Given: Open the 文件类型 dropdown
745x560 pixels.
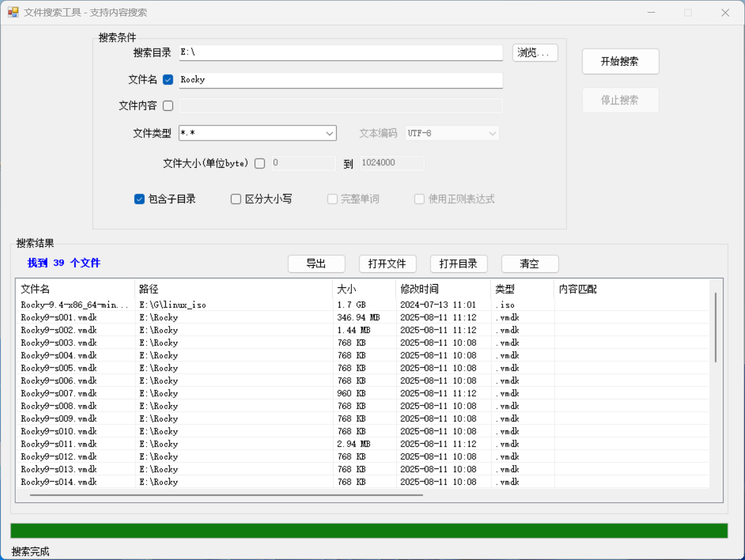Looking at the screenshot, I should click(329, 134).
